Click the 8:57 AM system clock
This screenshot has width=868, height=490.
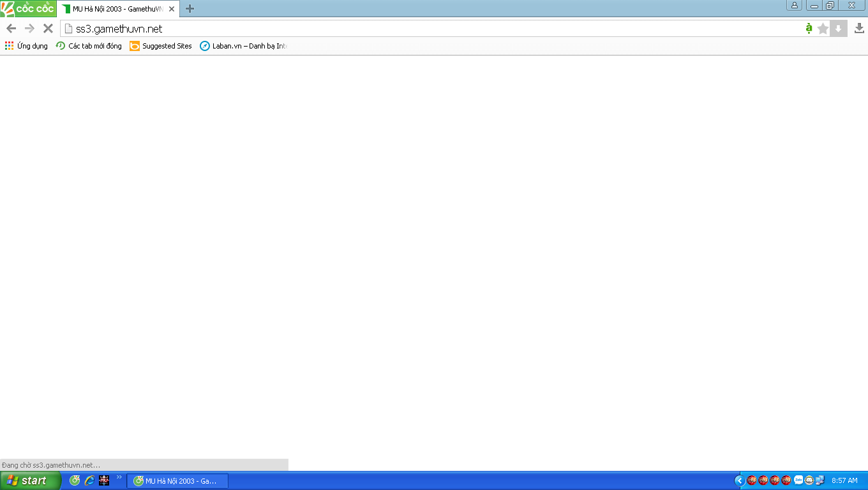pyautogui.click(x=844, y=480)
